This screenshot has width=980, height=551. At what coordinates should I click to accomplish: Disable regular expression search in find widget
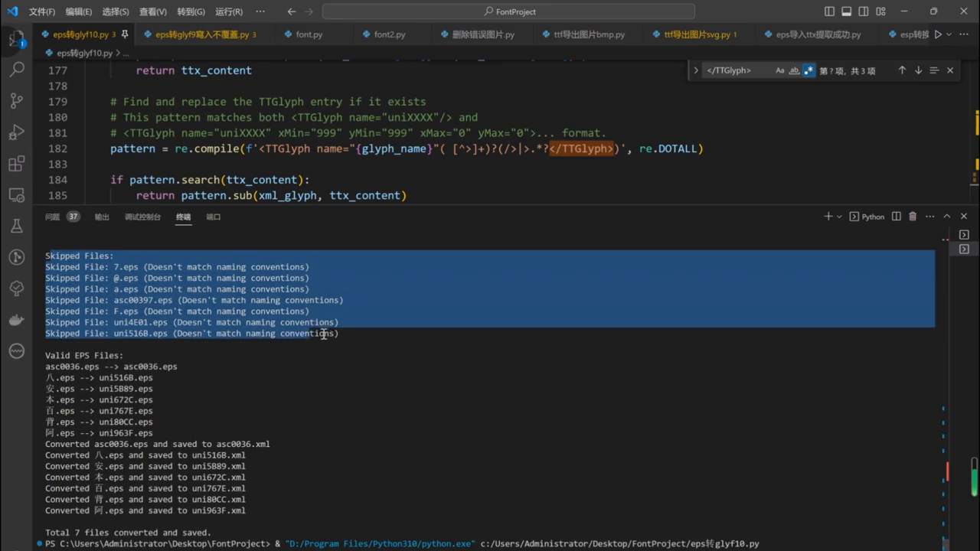click(808, 70)
